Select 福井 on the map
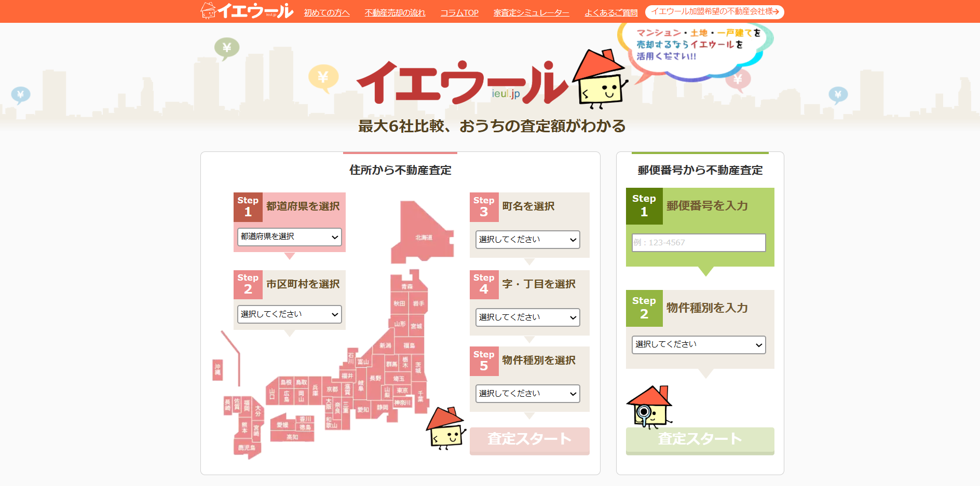The width and height of the screenshot is (980, 486). point(347,376)
